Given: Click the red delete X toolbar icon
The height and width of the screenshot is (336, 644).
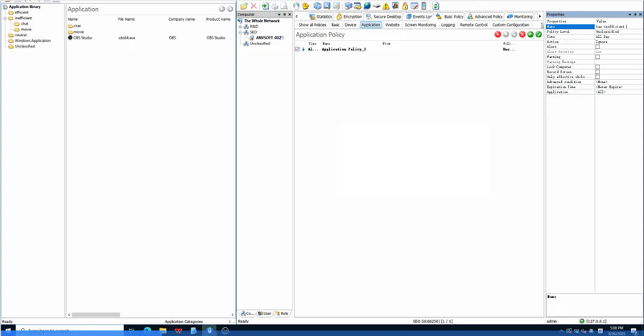Looking at the screenshot, I should tap(254, 6).
